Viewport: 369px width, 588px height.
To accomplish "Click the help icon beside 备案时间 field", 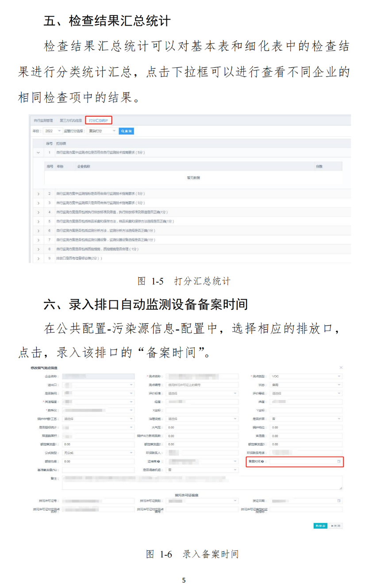I will tap(262, 461).
